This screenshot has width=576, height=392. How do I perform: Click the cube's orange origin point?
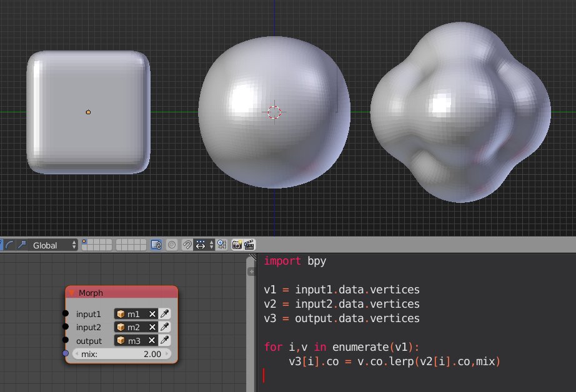coord(88,112)
